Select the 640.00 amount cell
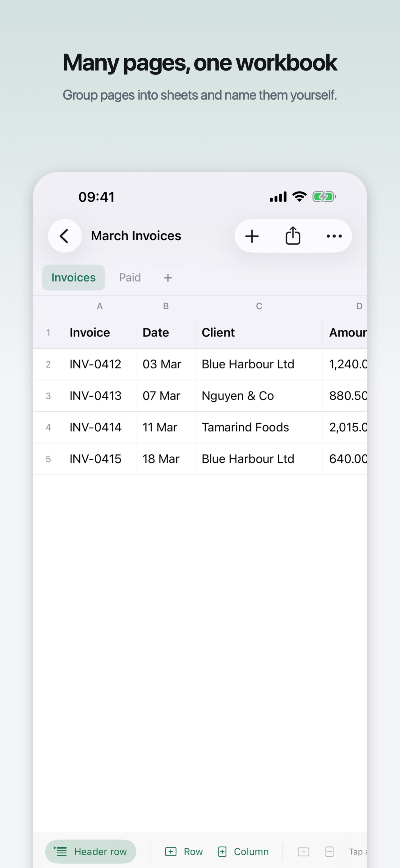 pos(345,459)
